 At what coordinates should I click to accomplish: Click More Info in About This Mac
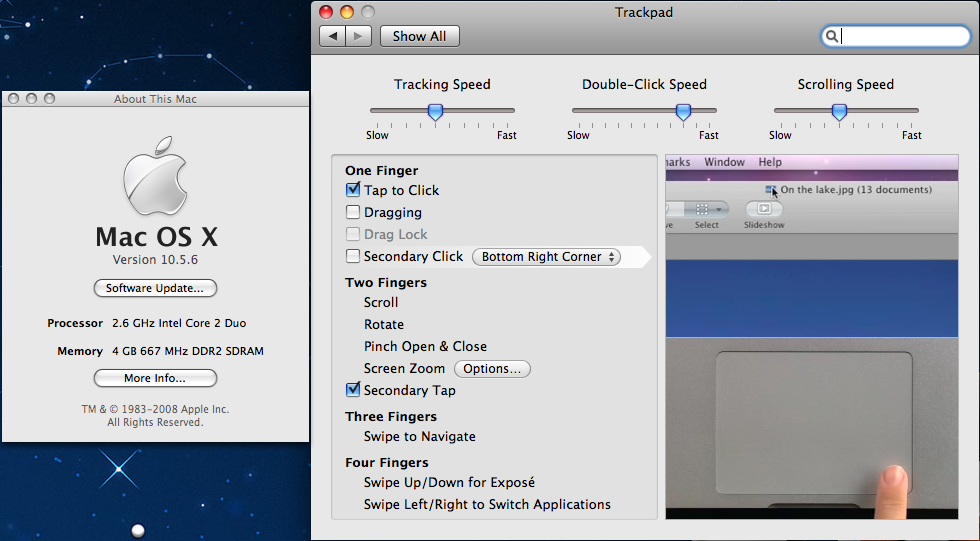[x=155, y=378]
